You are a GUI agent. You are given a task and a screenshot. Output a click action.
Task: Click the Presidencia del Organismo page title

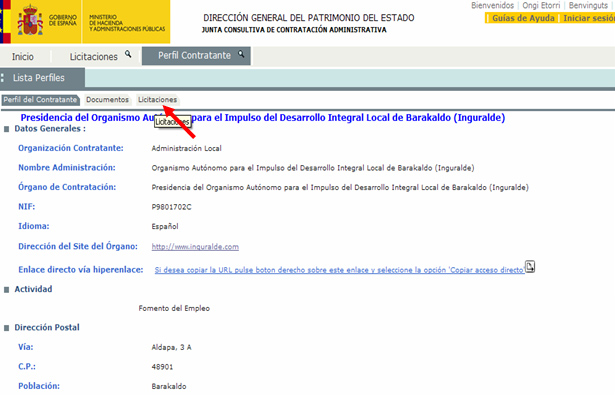(263, 118)
